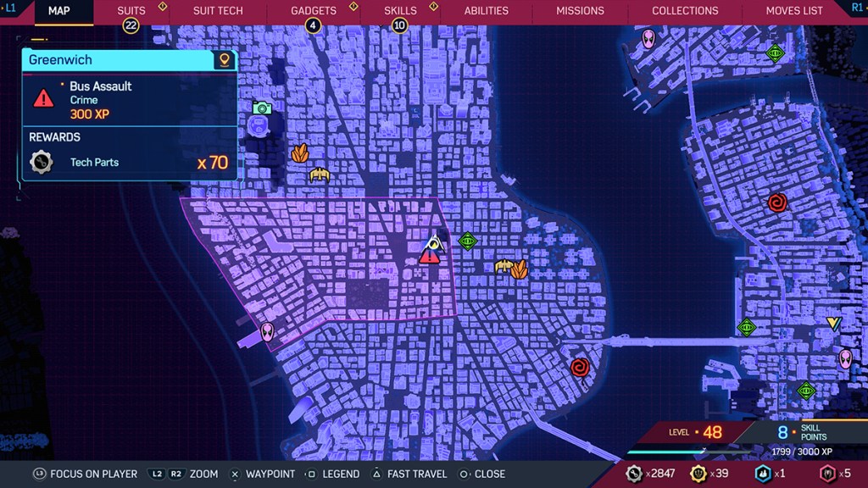Image resolution: width=868 pixels, height=488 pixels.
Task: Select the green eye diamond beside the player marker
Action: pyautogui.click(x=468, y=241)
